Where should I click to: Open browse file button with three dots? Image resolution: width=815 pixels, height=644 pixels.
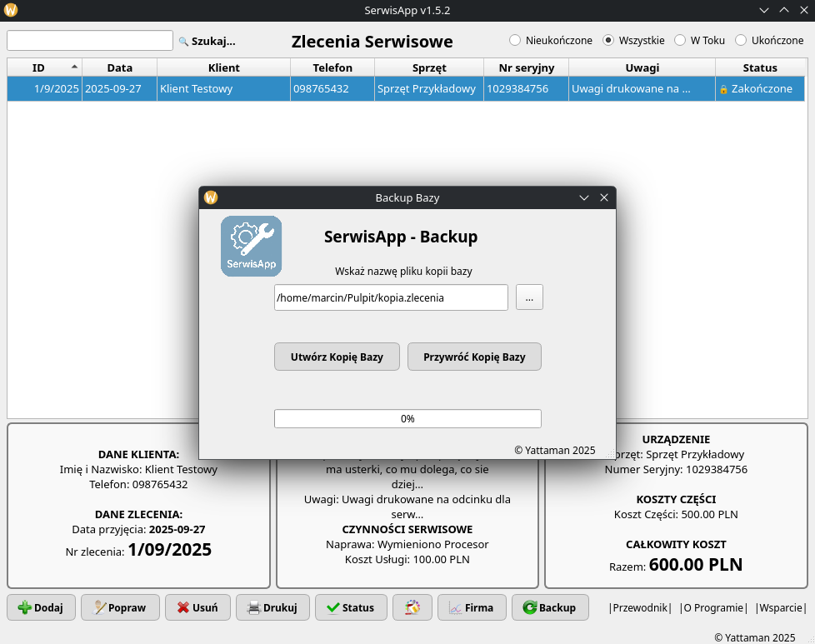coord(529,297)
